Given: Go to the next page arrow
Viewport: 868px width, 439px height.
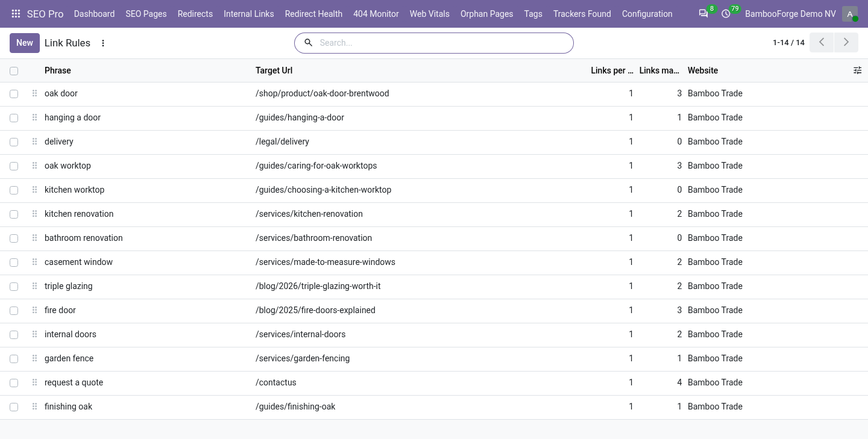Looking at the screenshot, I should pyautogui.click(x=846, y=42).
